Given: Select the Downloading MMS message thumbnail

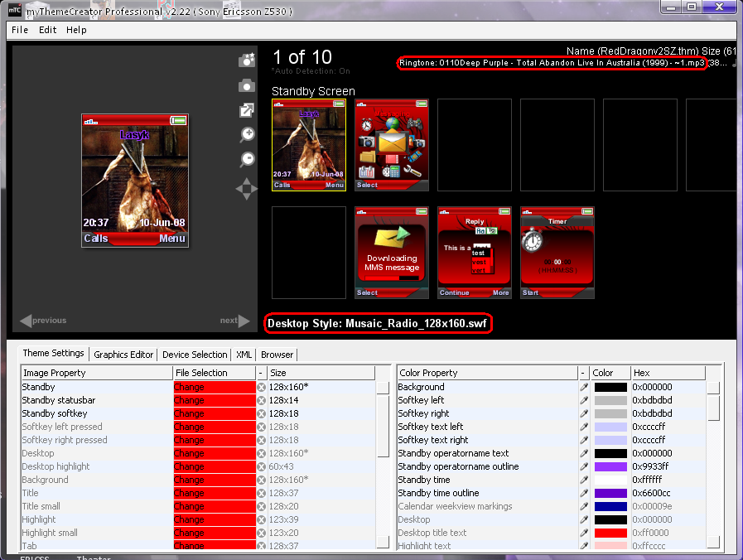Looking at the screenshot, I should pos(392,253).
